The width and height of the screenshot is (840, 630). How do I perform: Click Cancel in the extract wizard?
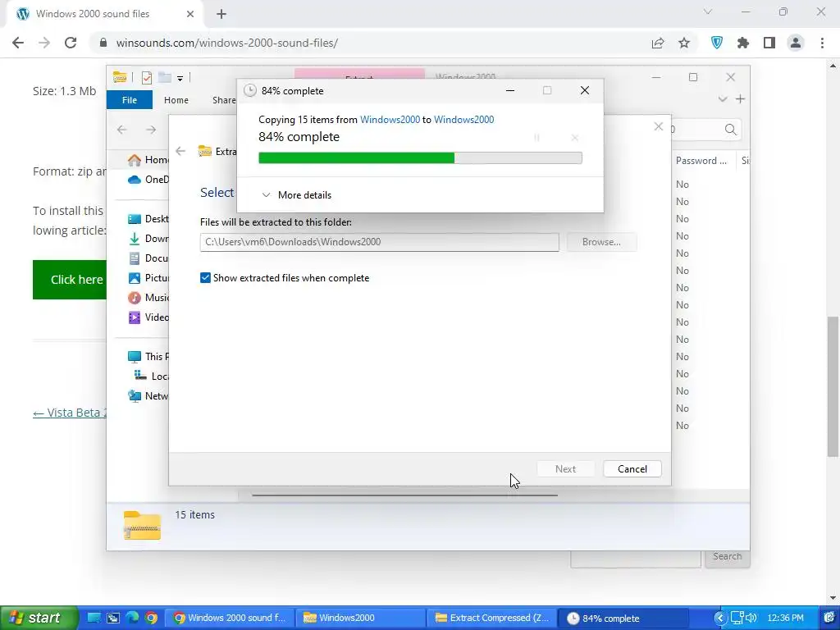pyautogui.click(x=632, y=468)
